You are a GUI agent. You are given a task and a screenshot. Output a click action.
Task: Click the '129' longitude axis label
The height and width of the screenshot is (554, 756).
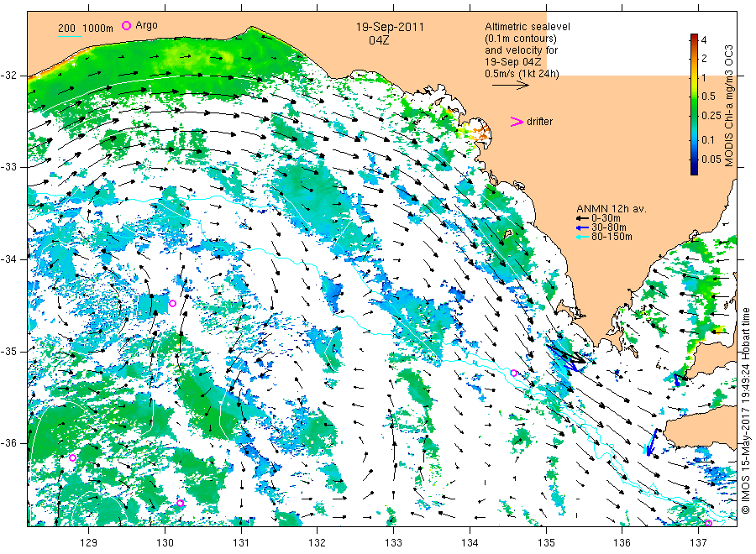tap(89, 543)
